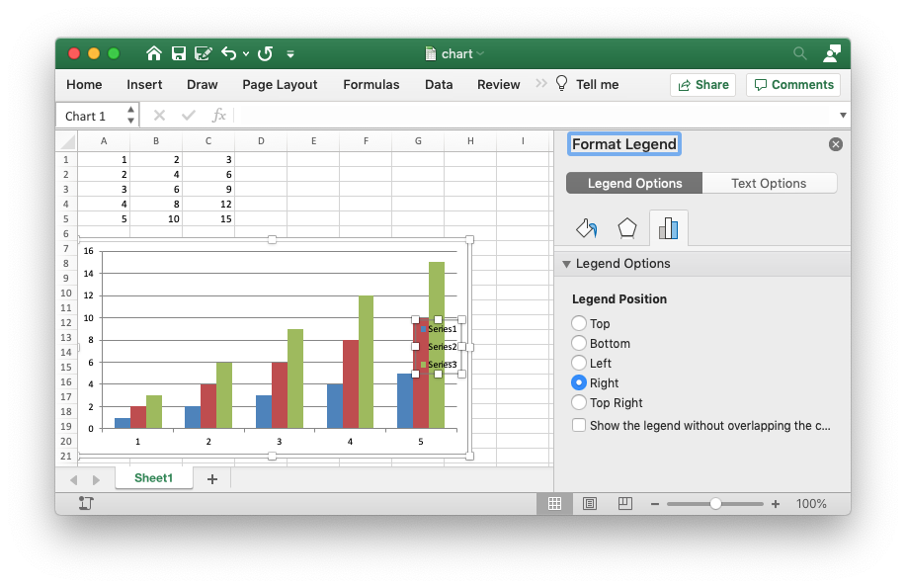906x588 pixels.
Task: Enable show legend without overlapping chart
Action: click(x=578, y=425)
